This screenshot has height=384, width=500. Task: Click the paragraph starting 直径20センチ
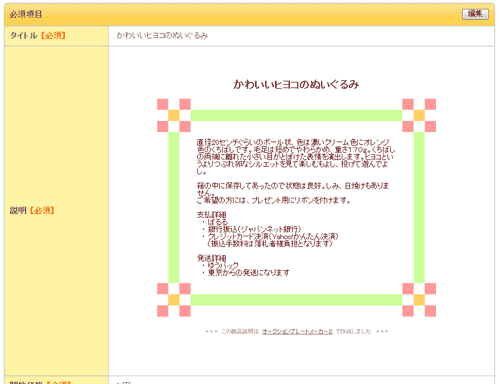click(x=296, y=157)
